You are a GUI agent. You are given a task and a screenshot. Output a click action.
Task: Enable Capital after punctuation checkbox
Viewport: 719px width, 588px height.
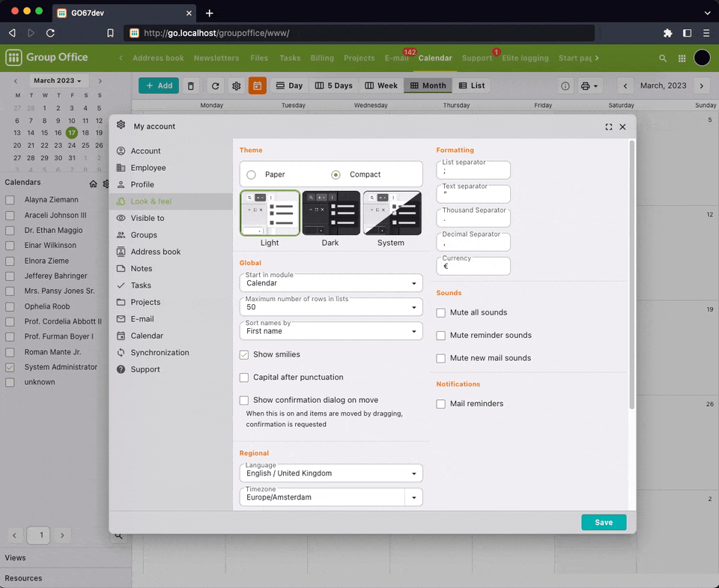click(x=244, y=378)
